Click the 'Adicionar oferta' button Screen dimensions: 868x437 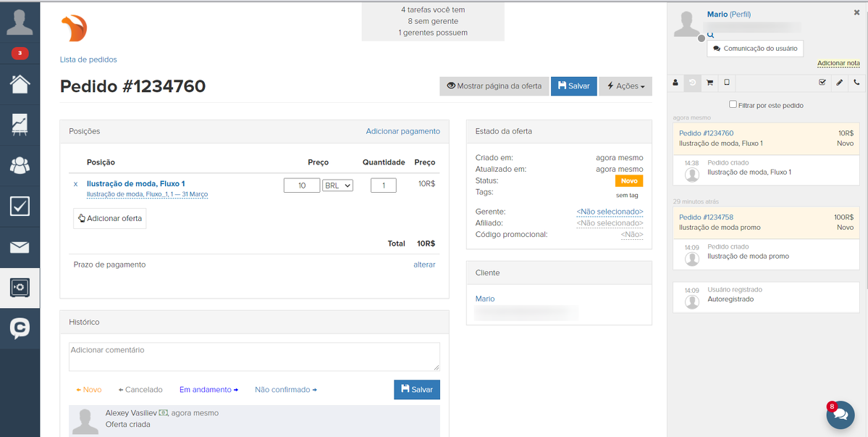click(109, 218)
